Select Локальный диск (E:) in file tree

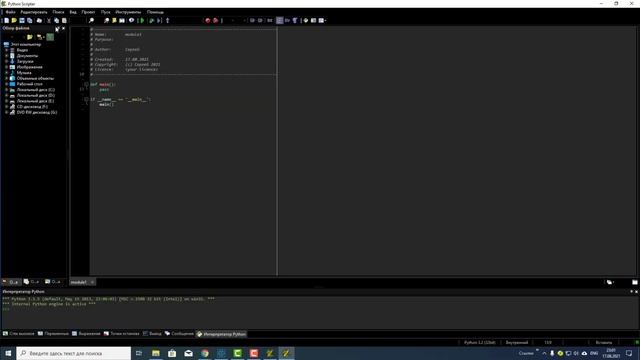pyautogui.click(x=35, y=101)
